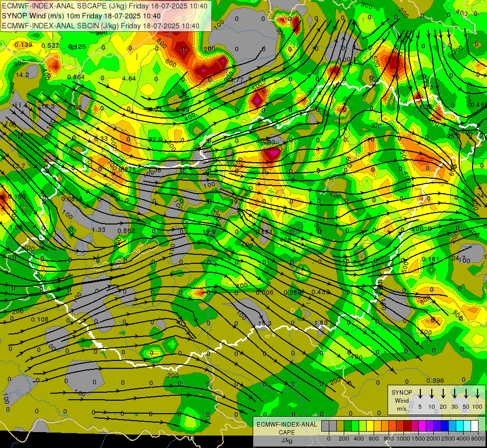Pick the pure yellow CAPE legend swatch
Viewport: 487px width, 448px height.
[370, 426]
